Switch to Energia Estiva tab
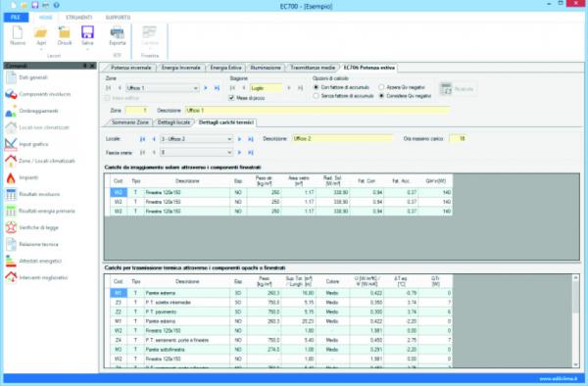Screen dimensions: 588x386 pos(225,68)
